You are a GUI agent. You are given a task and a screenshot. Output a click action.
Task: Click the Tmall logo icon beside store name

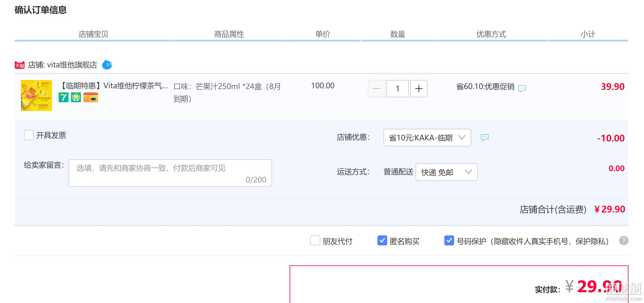coord(20,65)
